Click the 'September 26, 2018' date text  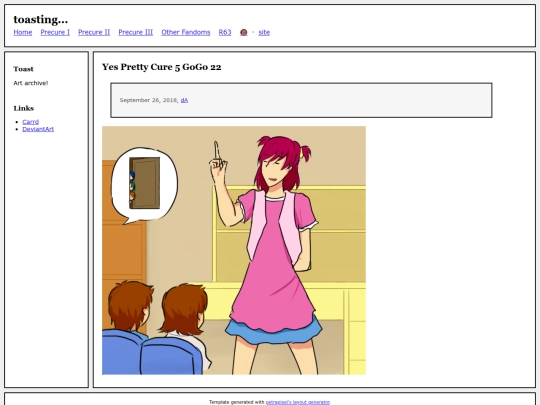coord(148,100)
